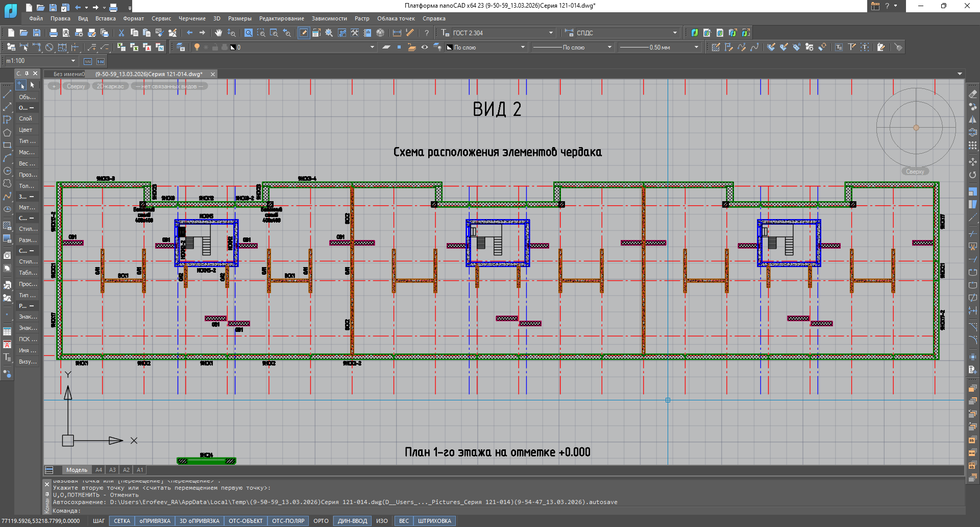Select the Erase tool in the modify toolbar

(973, 94)
